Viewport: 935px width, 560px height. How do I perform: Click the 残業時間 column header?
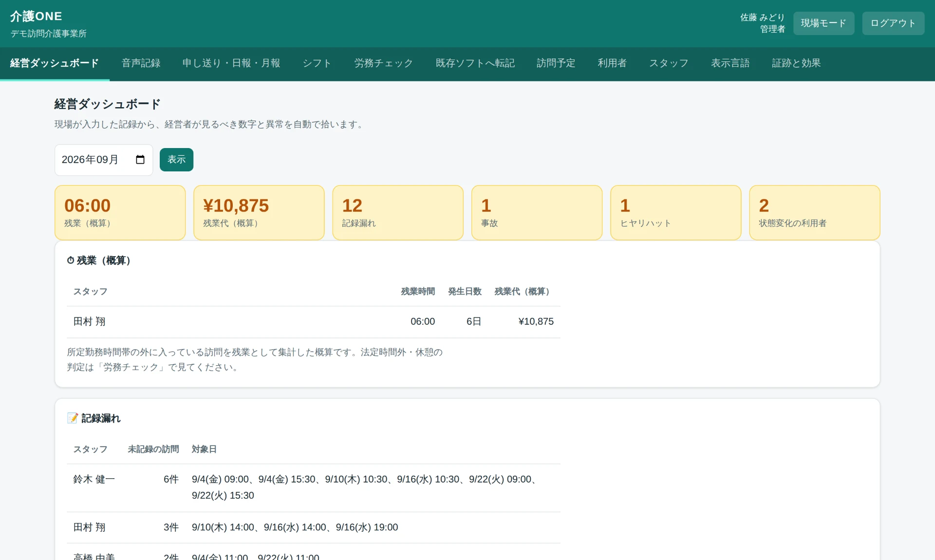418,292
